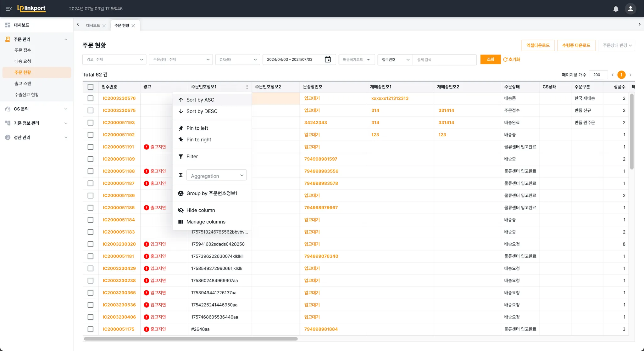Click the 주문번호정보1 column menu dots
Viewport: 644px width, 351px height.
pos(247,87)
